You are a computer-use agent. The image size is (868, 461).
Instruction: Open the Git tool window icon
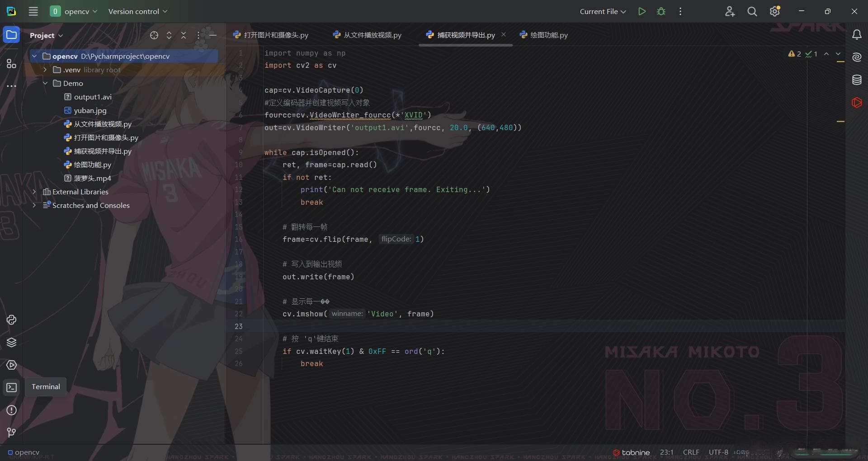tap(12, 433)
